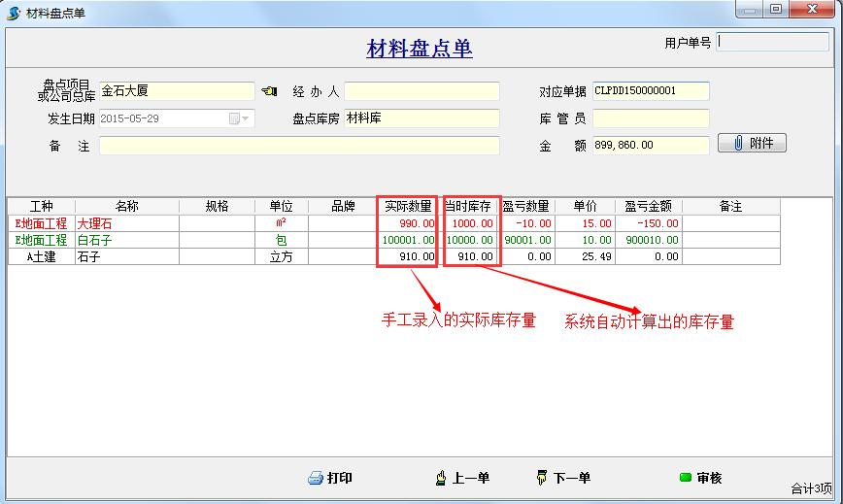Select the 白石子 row name cell
This screenshot has width=843, height=504.
[126, 240]
